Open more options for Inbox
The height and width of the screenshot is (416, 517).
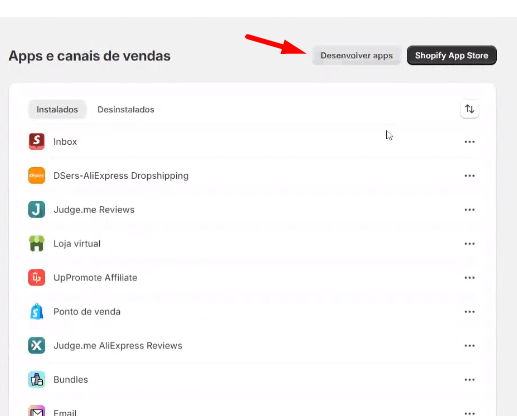(x=470, y=142)
